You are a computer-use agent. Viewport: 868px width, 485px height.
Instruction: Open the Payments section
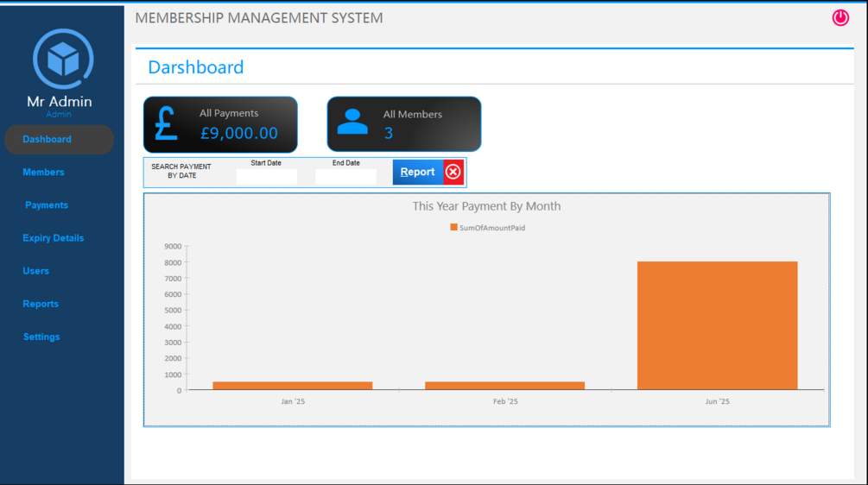point(47,205)
